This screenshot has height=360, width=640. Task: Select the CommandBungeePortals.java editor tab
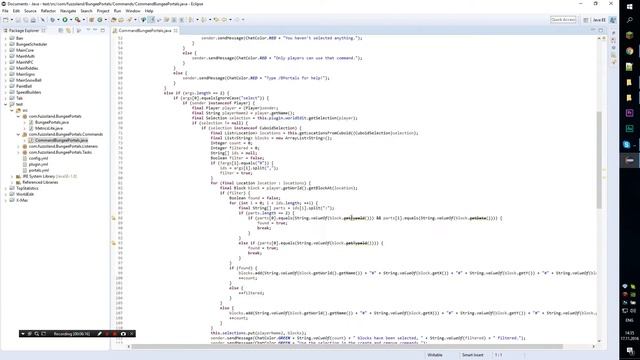pos(145,31)
